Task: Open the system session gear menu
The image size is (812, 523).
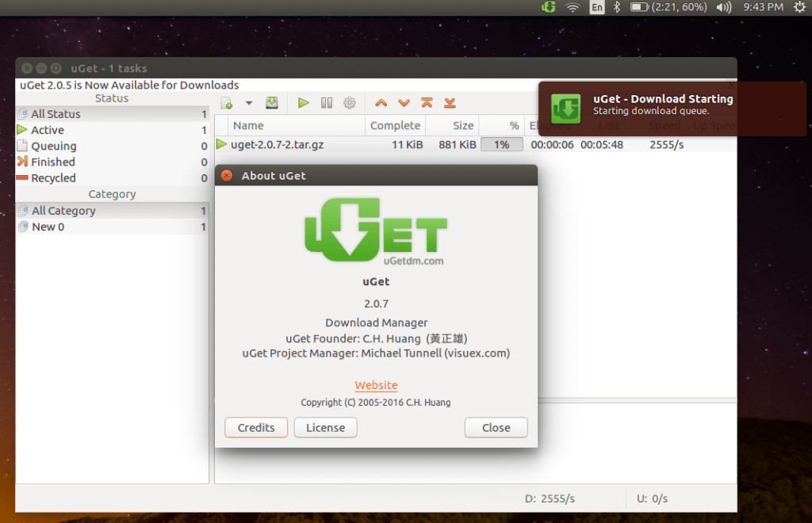Action: [799, 7]
